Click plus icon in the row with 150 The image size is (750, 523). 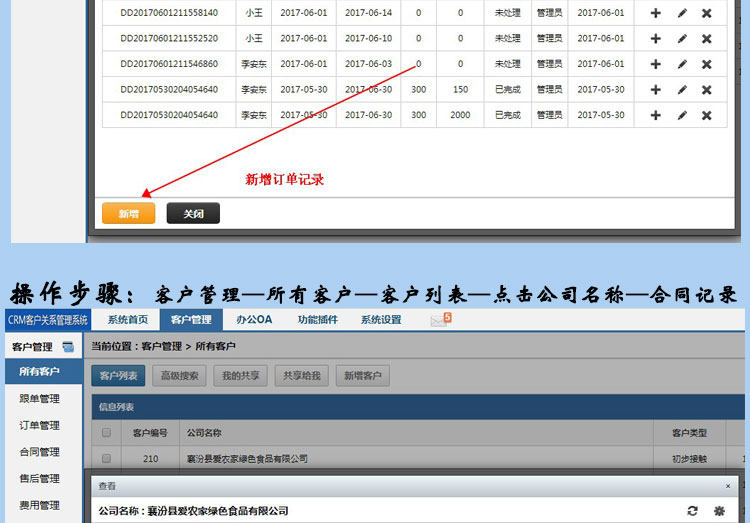pyautogui.click(x=656, y=89)
